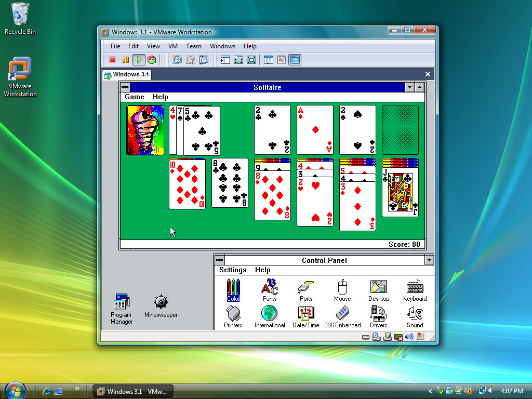
Task: Open the International icon in Control Panel
Action: click(x=270, y=316)
